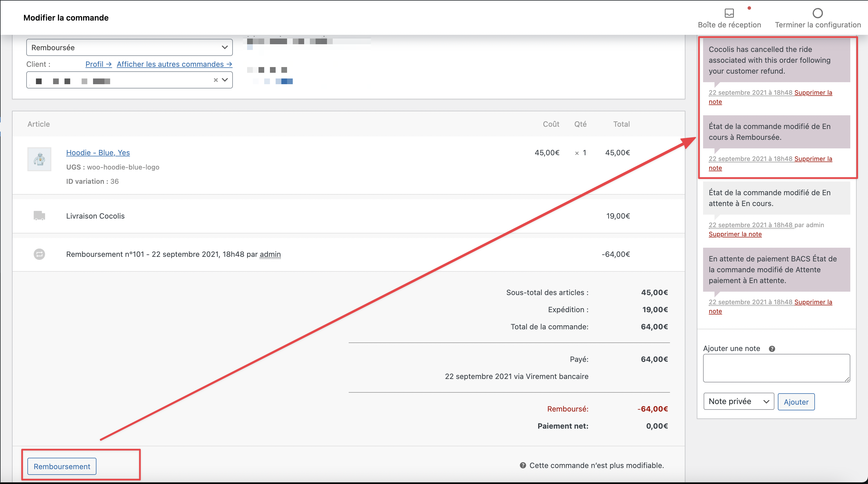Click the Terminer la configuration circle icon
The height and width of the screenshot is (484, 868).
pos(817,13)
